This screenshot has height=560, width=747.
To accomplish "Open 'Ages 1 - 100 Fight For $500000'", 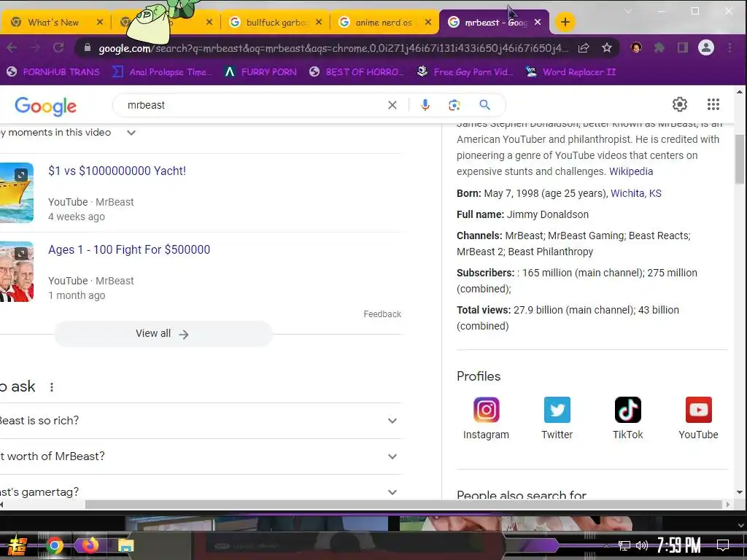I will (129, 249).
